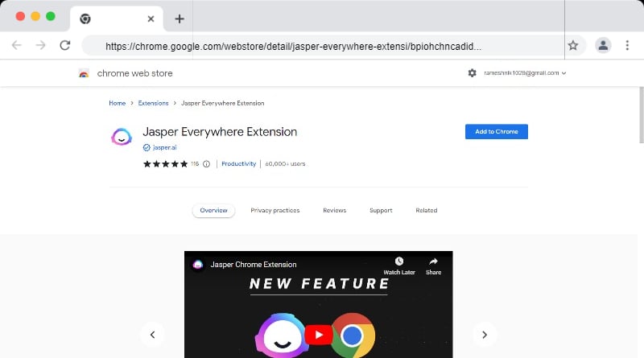Open the web store settings gear
The height and width of the screenshot is (358, 644).
[473, 73]
